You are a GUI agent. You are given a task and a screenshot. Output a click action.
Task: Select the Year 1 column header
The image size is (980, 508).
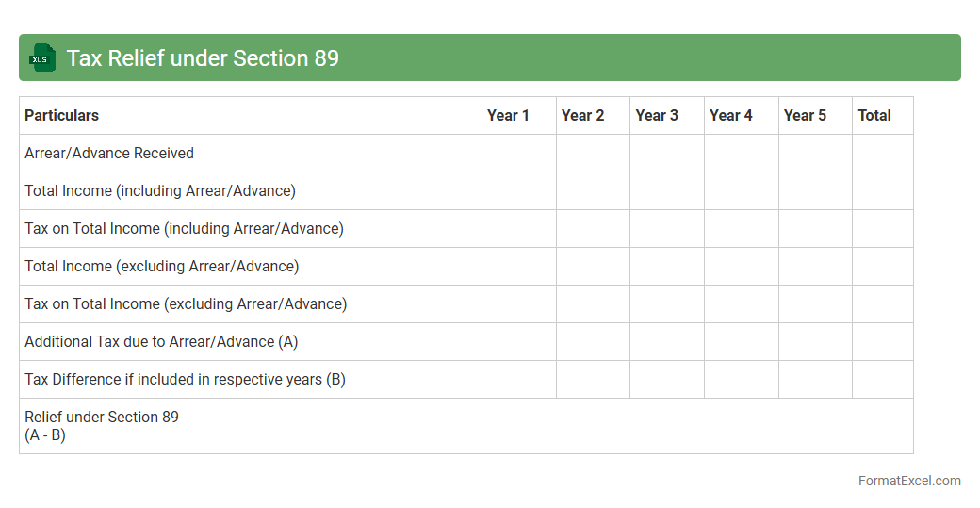point(508,115)
